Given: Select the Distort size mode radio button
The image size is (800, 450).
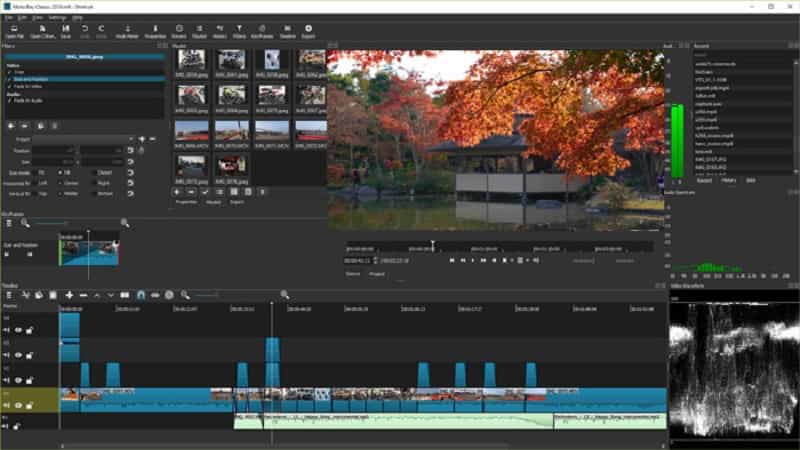Looking at the screenshot, I should 95,172.
